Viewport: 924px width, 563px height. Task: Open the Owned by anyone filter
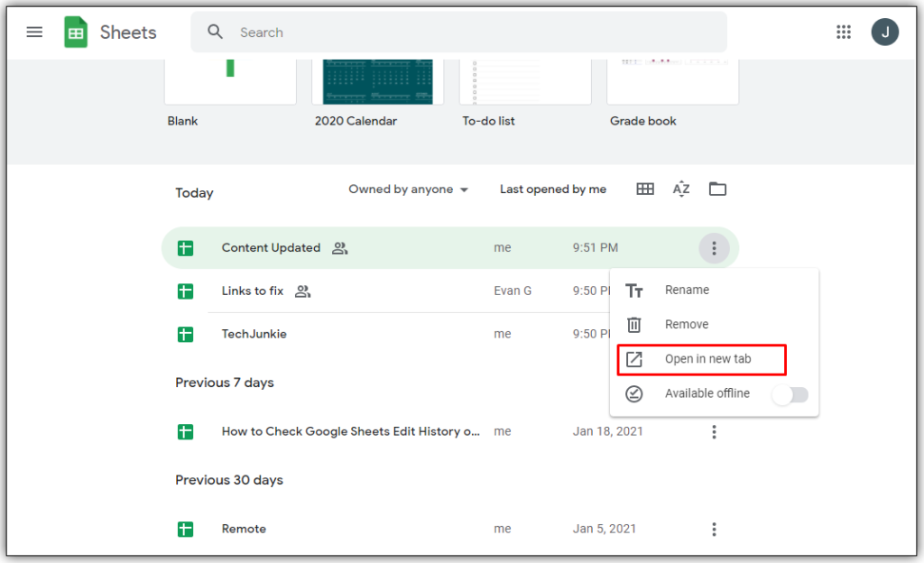point(402,189)
